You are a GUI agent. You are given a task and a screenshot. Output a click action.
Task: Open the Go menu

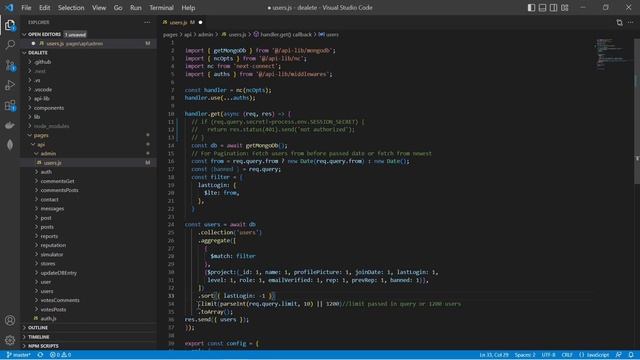118,8
